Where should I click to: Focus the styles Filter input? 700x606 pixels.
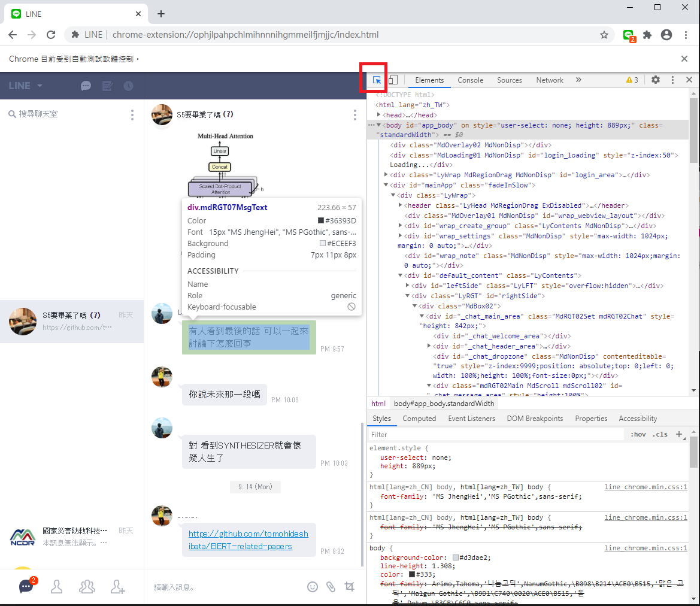point(496,435)
